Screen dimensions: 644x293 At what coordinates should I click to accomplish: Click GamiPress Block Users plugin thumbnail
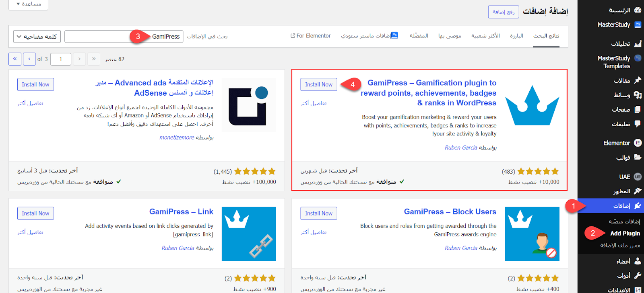pyautogui.click(x=532, y=234)
